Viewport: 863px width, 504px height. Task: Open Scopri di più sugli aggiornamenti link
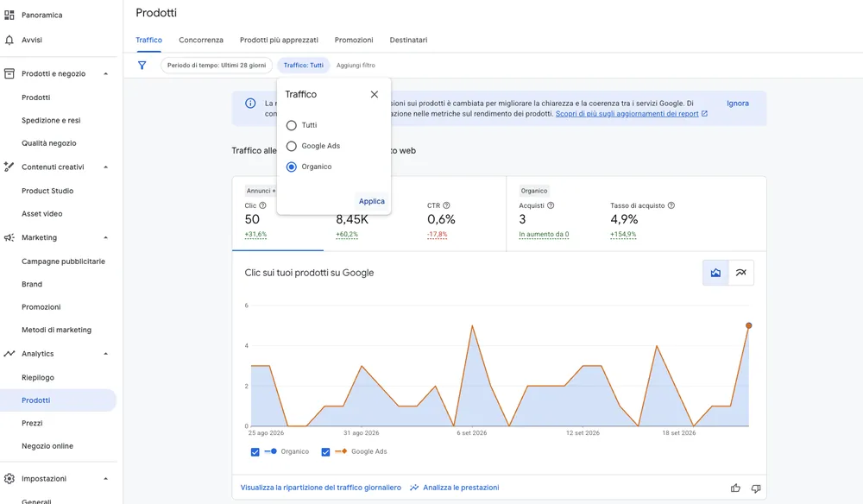click(x=627, y=113)
